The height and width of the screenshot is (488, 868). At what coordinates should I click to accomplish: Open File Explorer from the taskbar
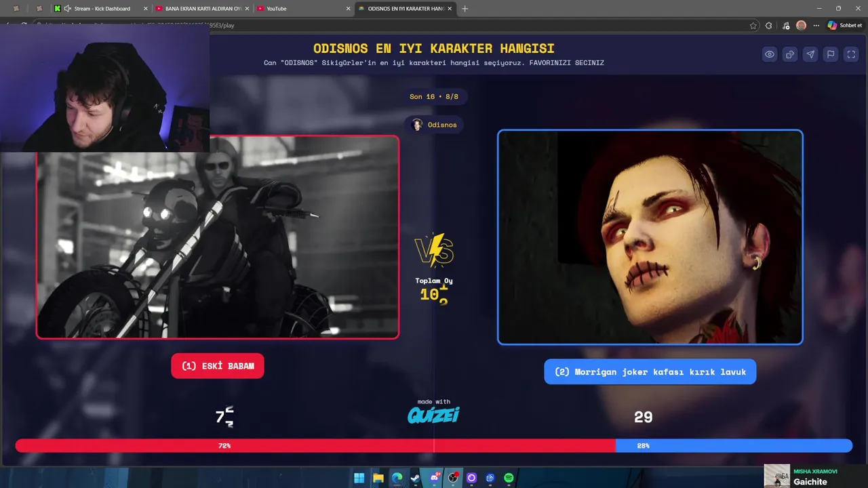[378, 478]
